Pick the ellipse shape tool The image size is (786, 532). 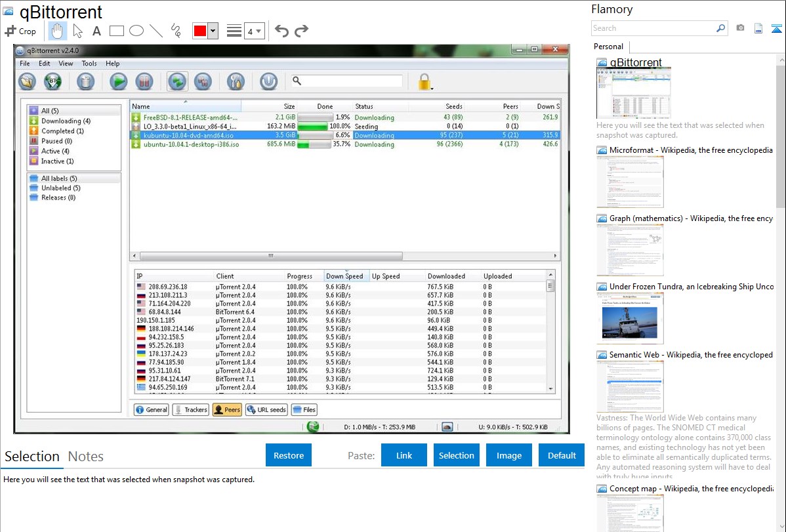coord(136,31)
